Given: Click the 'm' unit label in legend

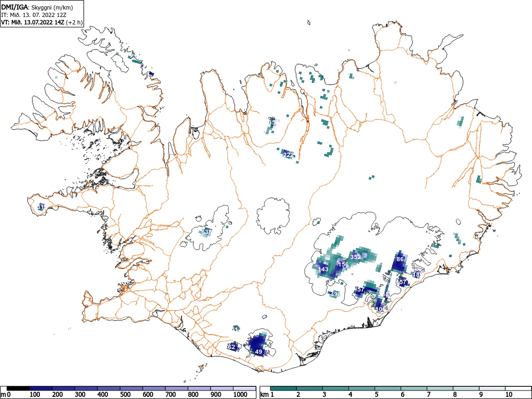Looking at the screenshot, I should pyautogui.click(x=3, y=395).
